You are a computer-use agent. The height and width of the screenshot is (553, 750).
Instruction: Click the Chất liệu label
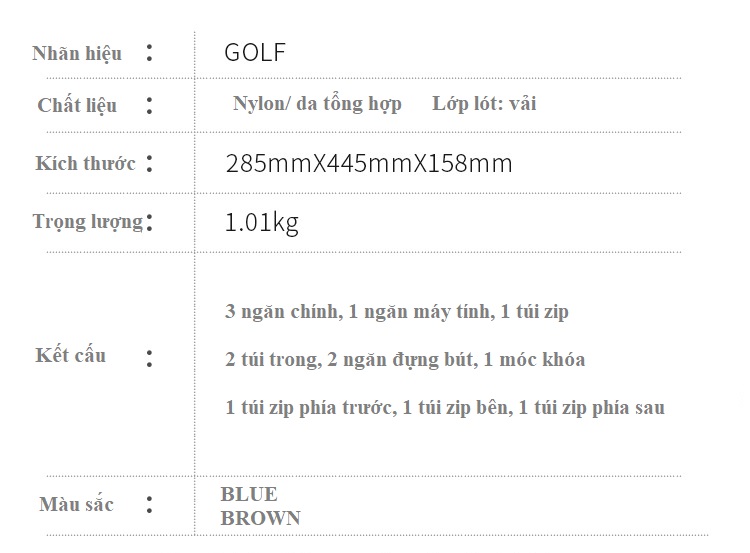(77, 105)
